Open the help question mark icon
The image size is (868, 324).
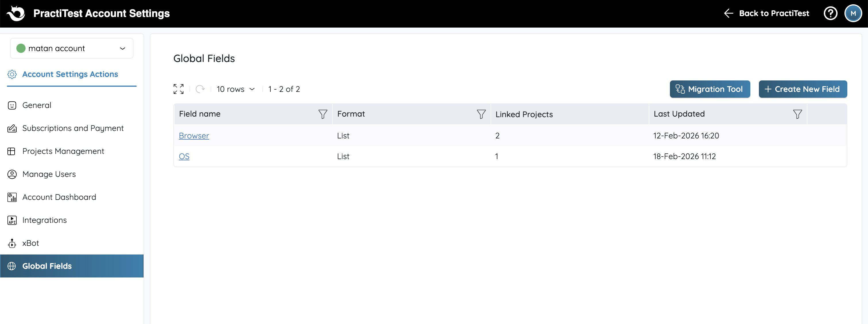[830, 14]
